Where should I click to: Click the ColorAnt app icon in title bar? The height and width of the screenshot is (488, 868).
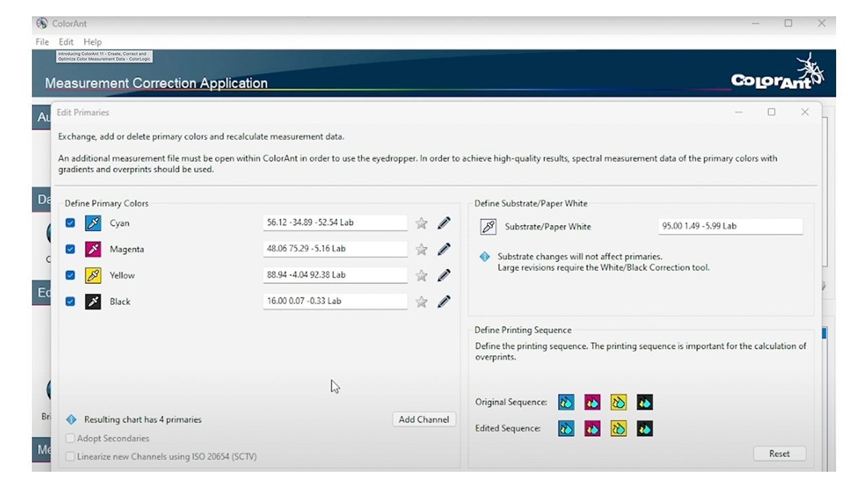click(42, 23)
